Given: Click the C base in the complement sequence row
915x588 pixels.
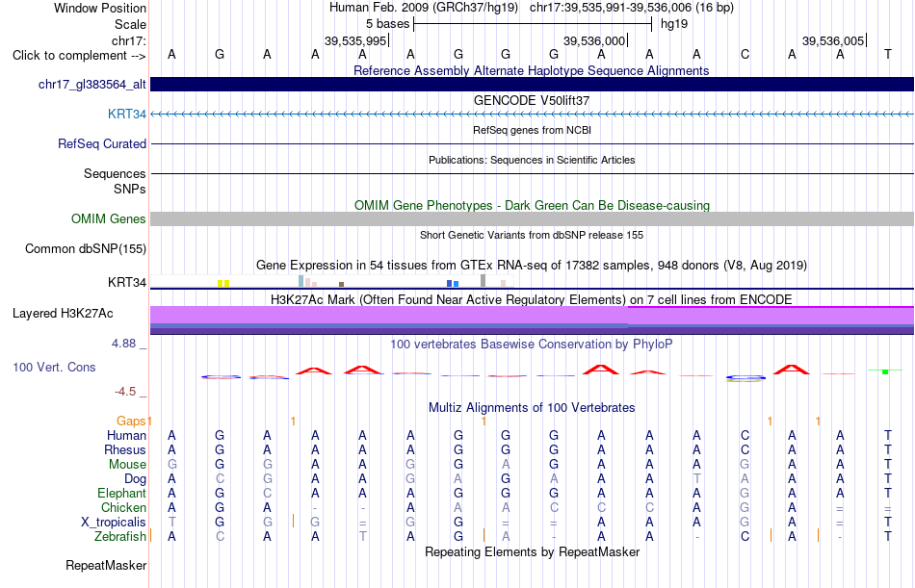Looking at the screenshot, I should tap(745, 54).
